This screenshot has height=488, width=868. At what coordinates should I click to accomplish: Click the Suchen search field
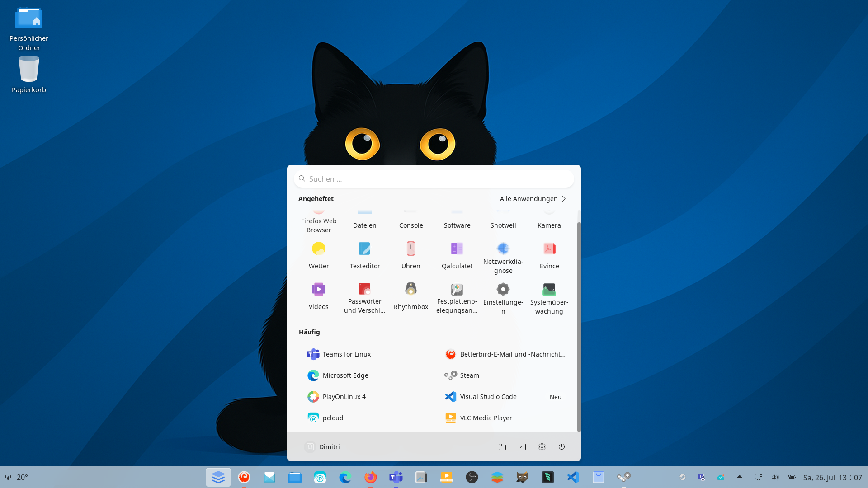(x=434, y=179)
